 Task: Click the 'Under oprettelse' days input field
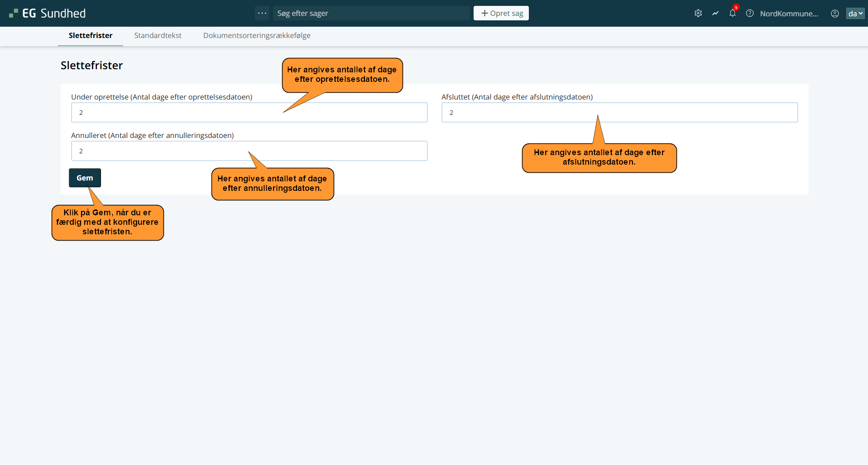181,113
